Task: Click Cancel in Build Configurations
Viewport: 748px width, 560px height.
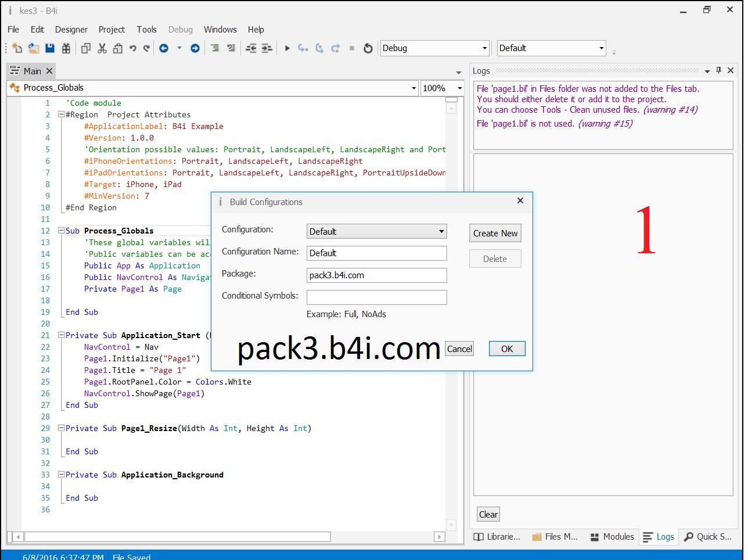Action: click(x=459, y=349)
